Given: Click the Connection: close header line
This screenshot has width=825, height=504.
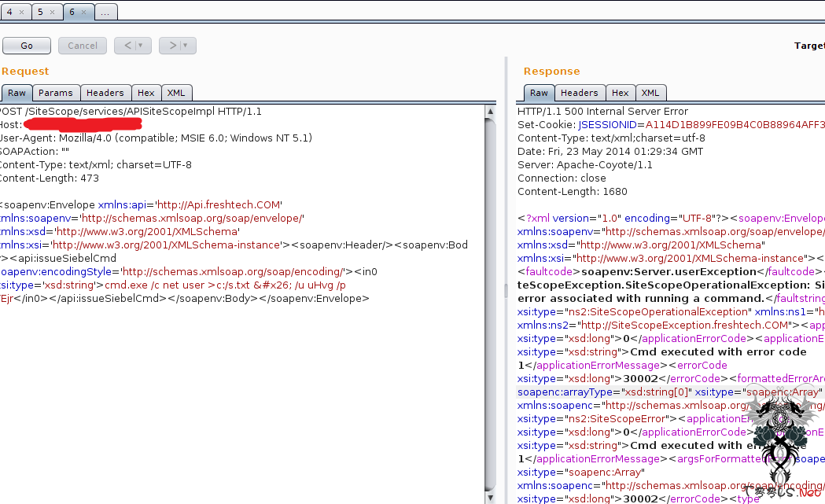Looking at the screenshot, I should click(x=562, y=178).
